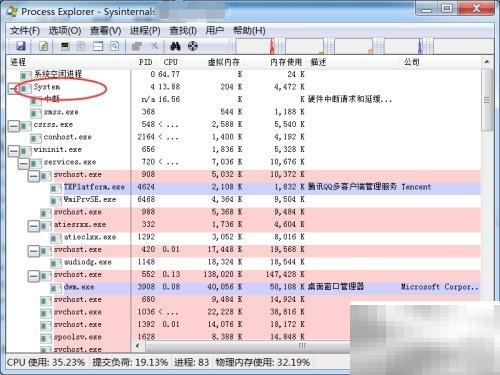Collapse svchost.exe node with PID 420

pyautogui.click(x=34, y=251)
